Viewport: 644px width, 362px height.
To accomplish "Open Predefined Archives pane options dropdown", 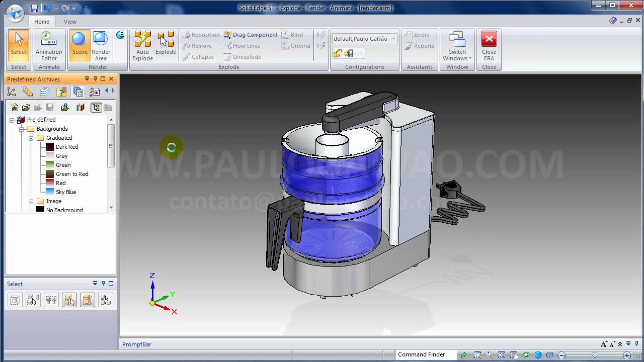I will [x=87, y=79].
